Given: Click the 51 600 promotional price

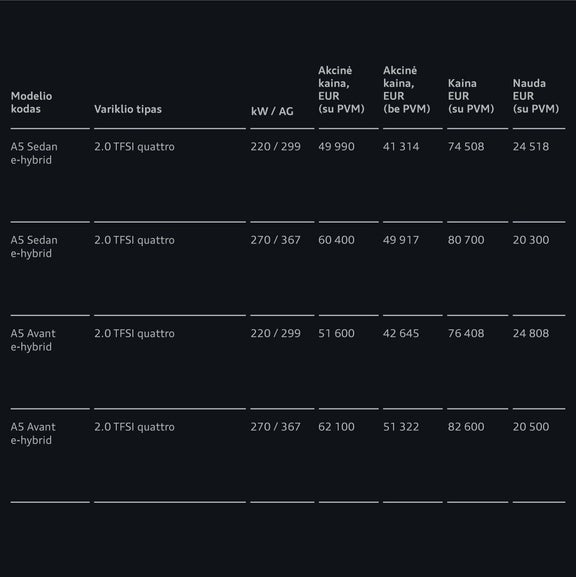Looking at the screenshot, I should point(336,333).
